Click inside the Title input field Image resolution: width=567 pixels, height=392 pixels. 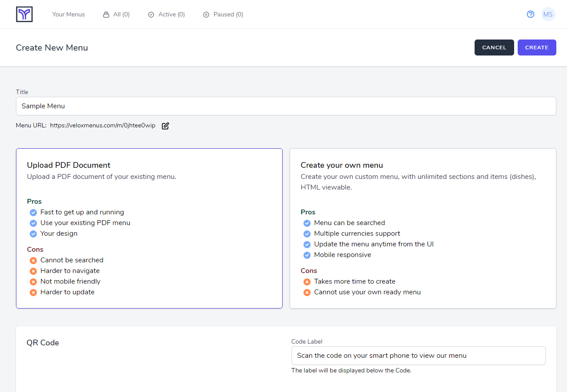(x=286, y=106)
